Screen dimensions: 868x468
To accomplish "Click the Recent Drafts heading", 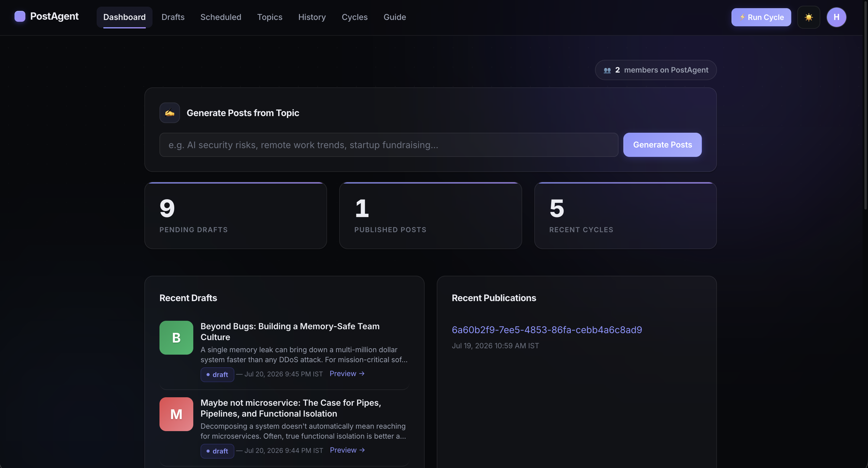I will (x=188, y=298).
